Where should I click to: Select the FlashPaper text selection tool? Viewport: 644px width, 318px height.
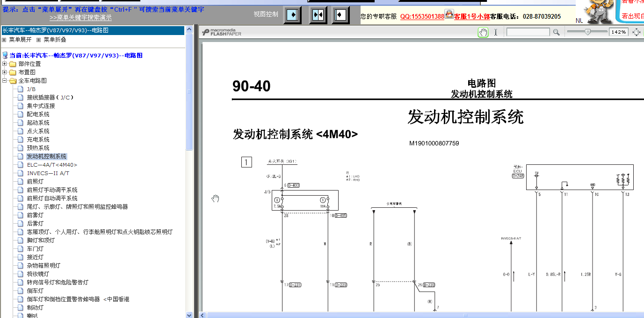tap(496, 32)
